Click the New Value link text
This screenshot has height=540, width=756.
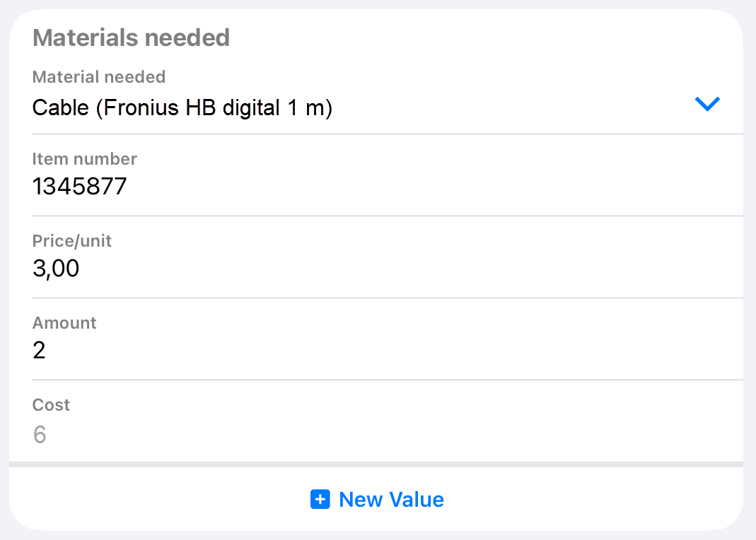click(x=392, y=500)
